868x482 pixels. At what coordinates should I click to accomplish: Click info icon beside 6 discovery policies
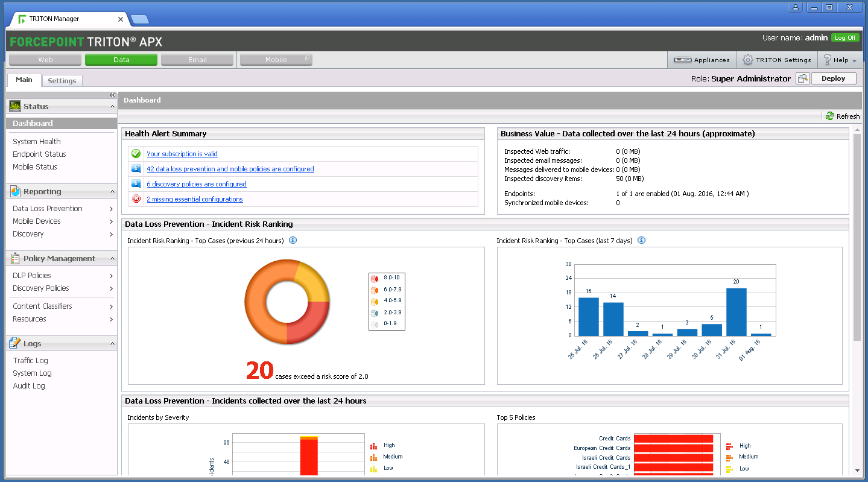click(x=136, y=184)
